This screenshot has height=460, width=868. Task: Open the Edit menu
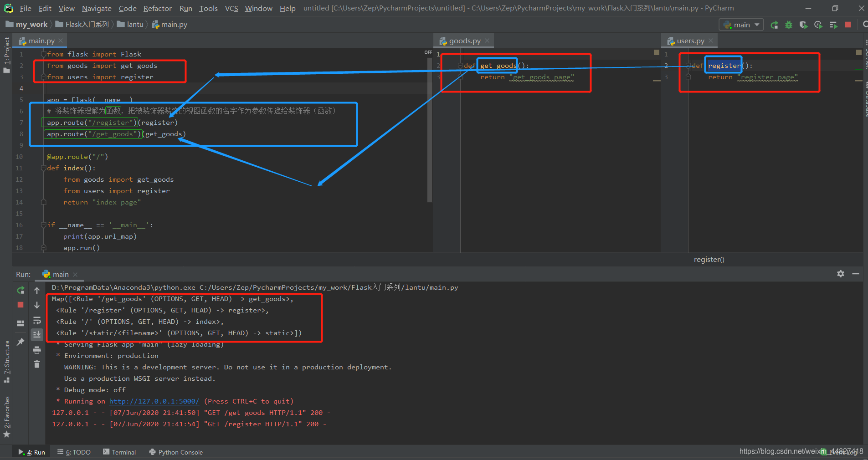45,8
